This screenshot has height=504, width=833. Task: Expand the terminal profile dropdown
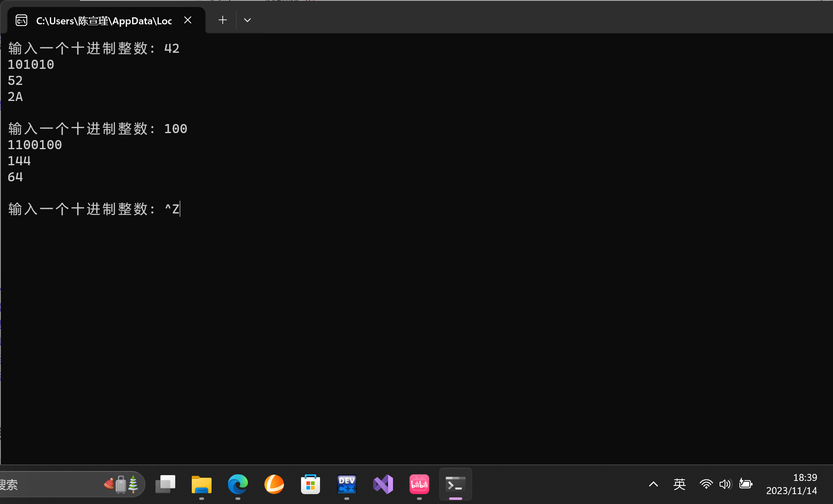click(x=247, y=20)
